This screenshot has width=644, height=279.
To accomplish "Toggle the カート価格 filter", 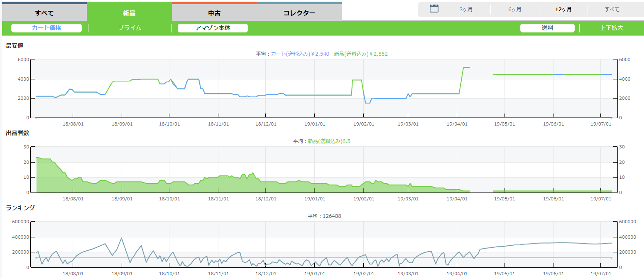I will (47, 28).
